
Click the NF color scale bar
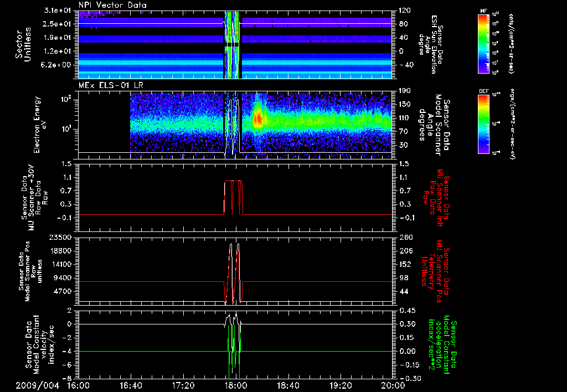pyautogui.click(x=483, y=43)
